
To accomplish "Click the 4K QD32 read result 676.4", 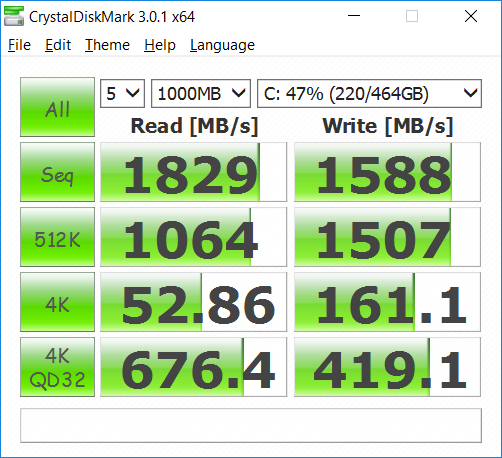I will (193, 367).
